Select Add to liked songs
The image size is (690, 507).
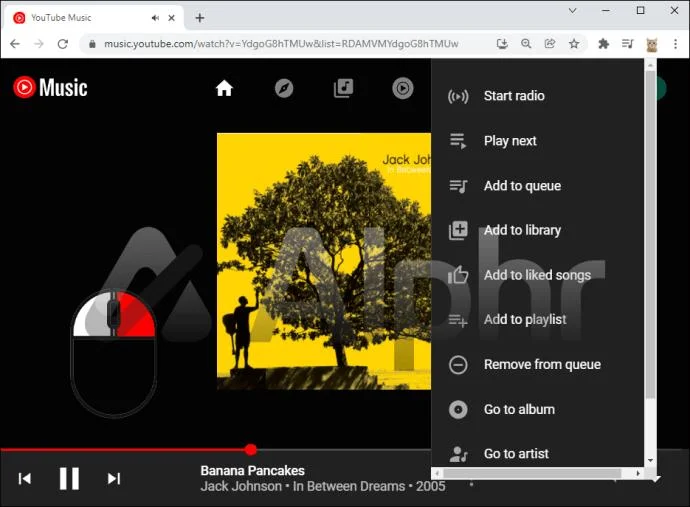(x=537, y=275)
